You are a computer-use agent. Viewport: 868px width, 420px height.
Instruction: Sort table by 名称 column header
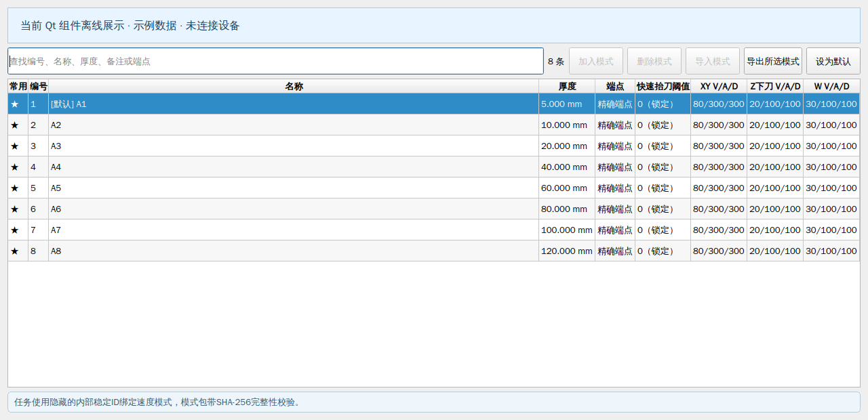tap(294, 87)
